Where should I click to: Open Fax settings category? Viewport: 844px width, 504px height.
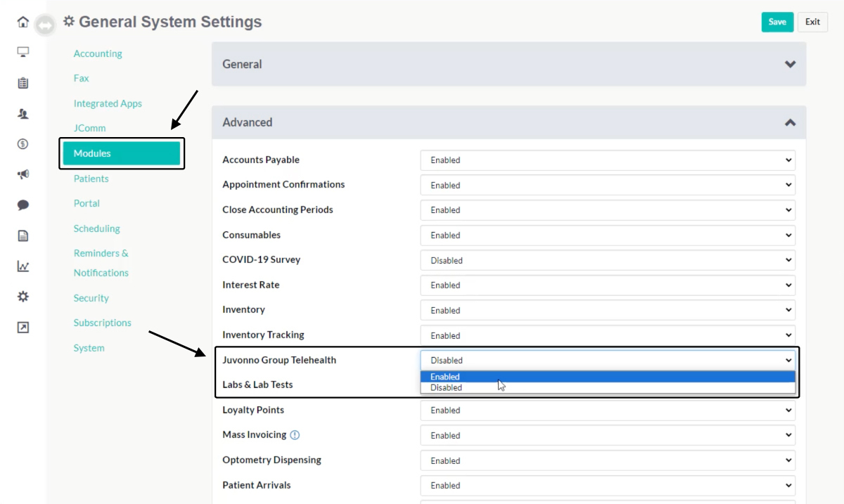(x=81, y=78)
